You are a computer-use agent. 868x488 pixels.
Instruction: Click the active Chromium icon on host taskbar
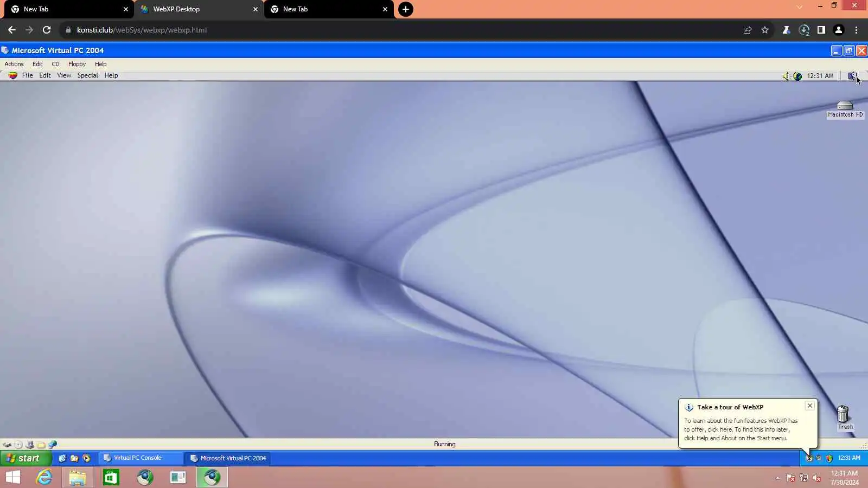pyautogui.click(x=212, y=477)
